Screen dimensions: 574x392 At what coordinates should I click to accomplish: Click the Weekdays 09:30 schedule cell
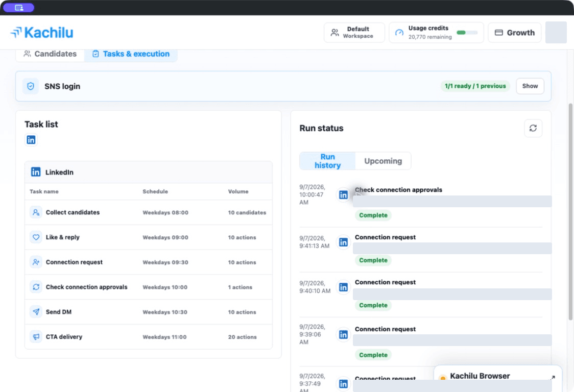coord(165,262)
